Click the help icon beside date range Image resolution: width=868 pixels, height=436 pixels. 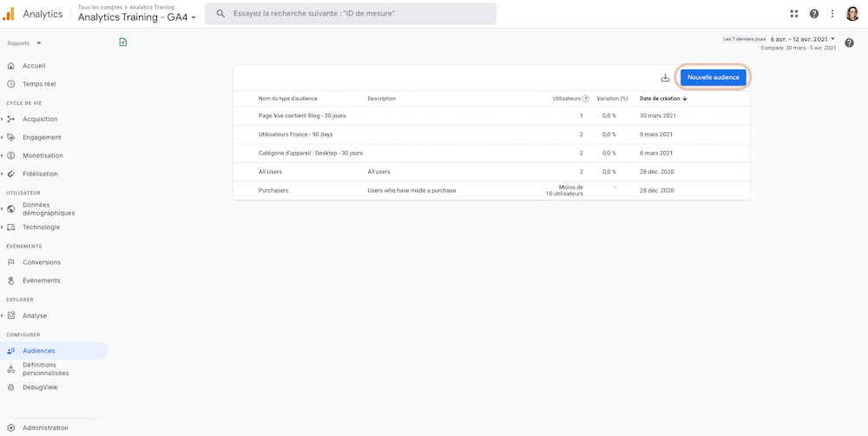(x=849, y=43)
